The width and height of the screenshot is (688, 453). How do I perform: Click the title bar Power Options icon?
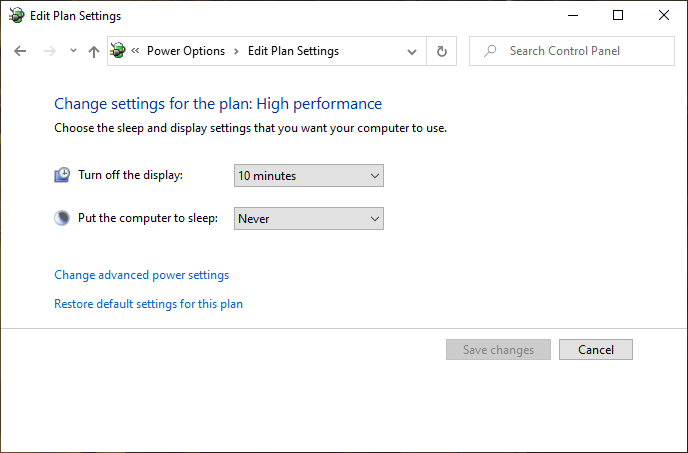tap(16, 16)
